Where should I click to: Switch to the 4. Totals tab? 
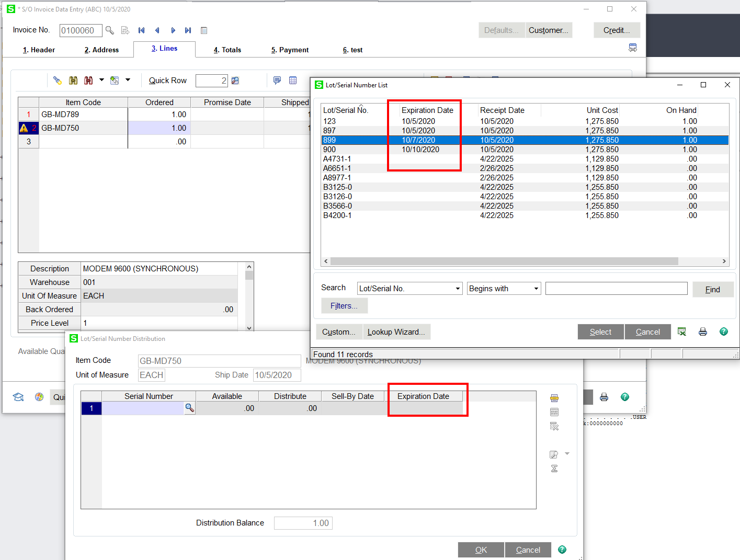tap(227, 50)
